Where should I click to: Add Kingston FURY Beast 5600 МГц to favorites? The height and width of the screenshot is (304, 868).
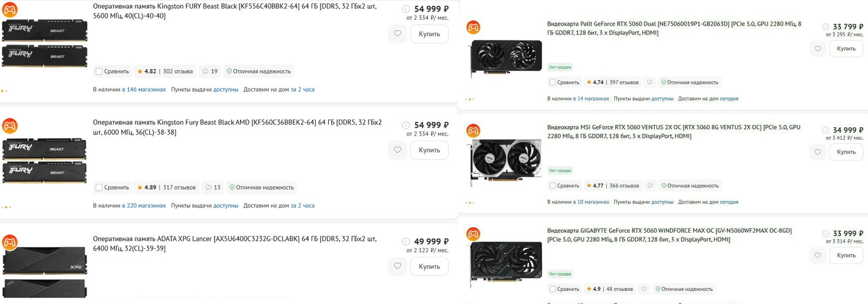point(397,34)
